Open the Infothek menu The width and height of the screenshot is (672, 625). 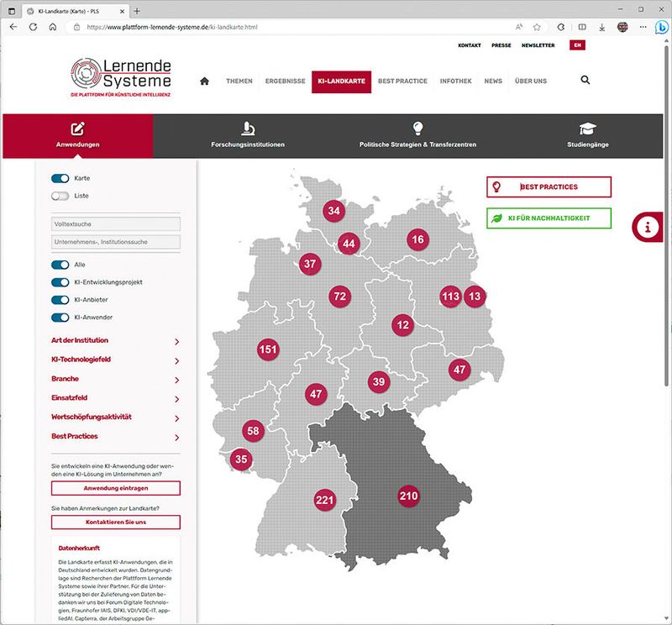(x=455, y=81)
